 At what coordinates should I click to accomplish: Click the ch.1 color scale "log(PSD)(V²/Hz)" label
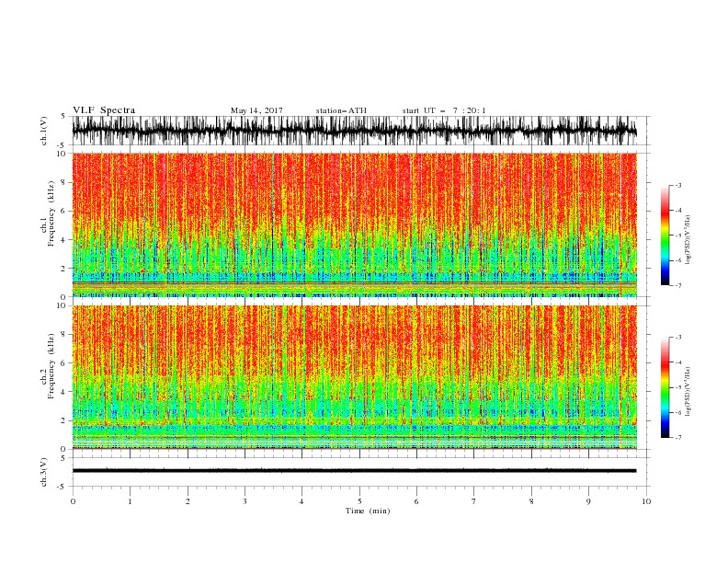point(688,240)
